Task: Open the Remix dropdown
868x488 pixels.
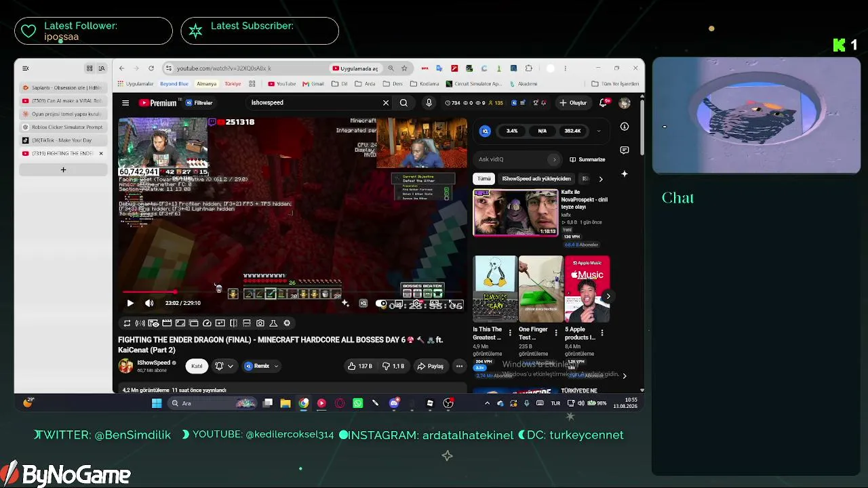Action: pos(262,366)
